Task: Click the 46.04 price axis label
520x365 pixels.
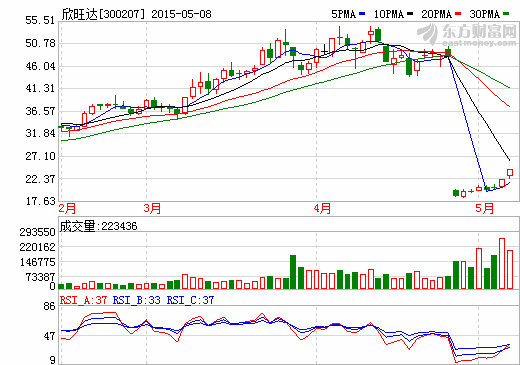Action: [x=40, y=66]
